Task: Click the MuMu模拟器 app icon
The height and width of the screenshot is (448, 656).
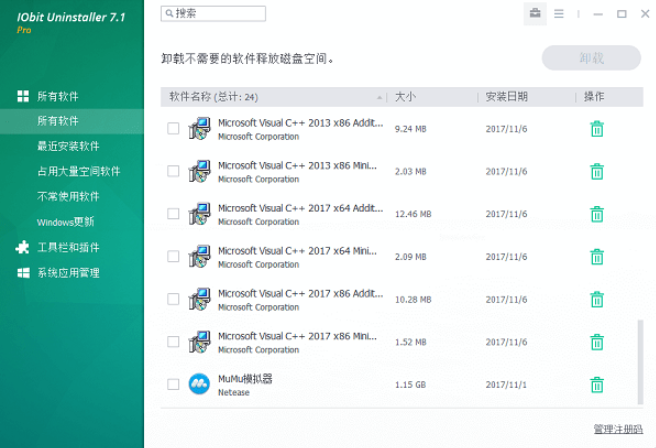Action: point(199,384)
